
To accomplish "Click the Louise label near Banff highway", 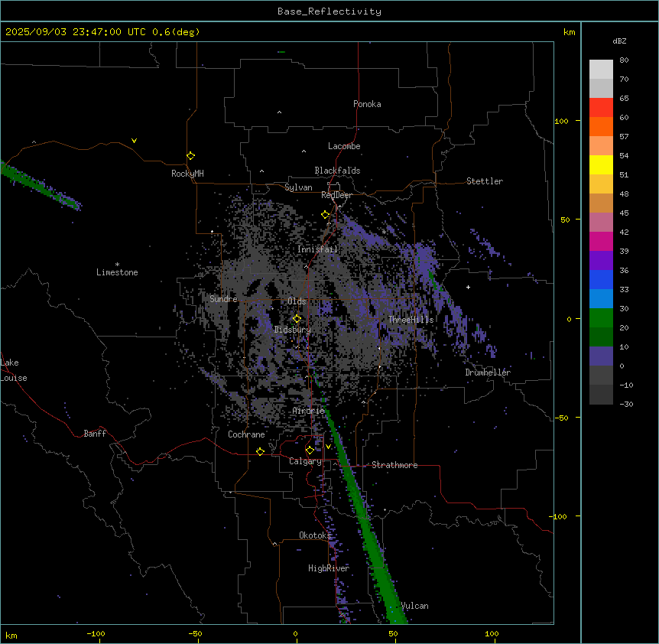I will 14,378.
